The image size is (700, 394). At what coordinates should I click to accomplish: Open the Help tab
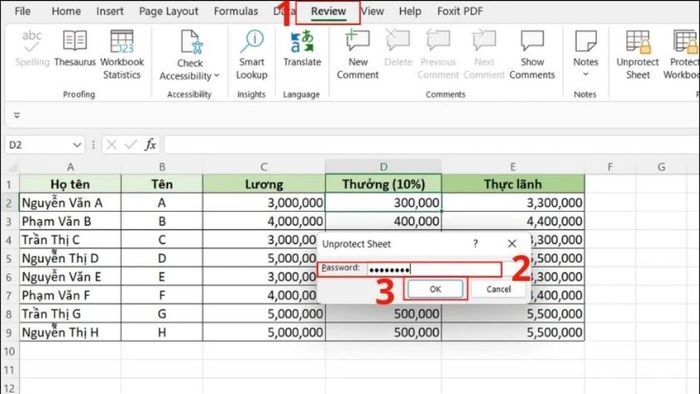(410, 11)
